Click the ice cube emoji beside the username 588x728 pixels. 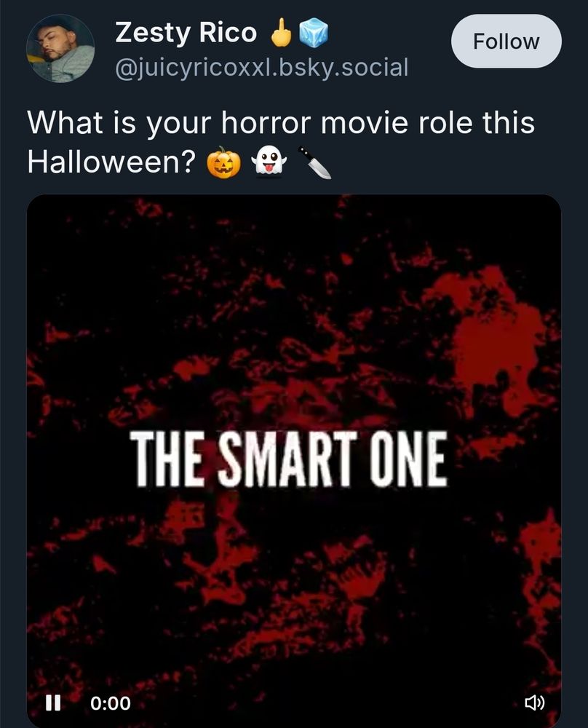click(x=313, y=31)
